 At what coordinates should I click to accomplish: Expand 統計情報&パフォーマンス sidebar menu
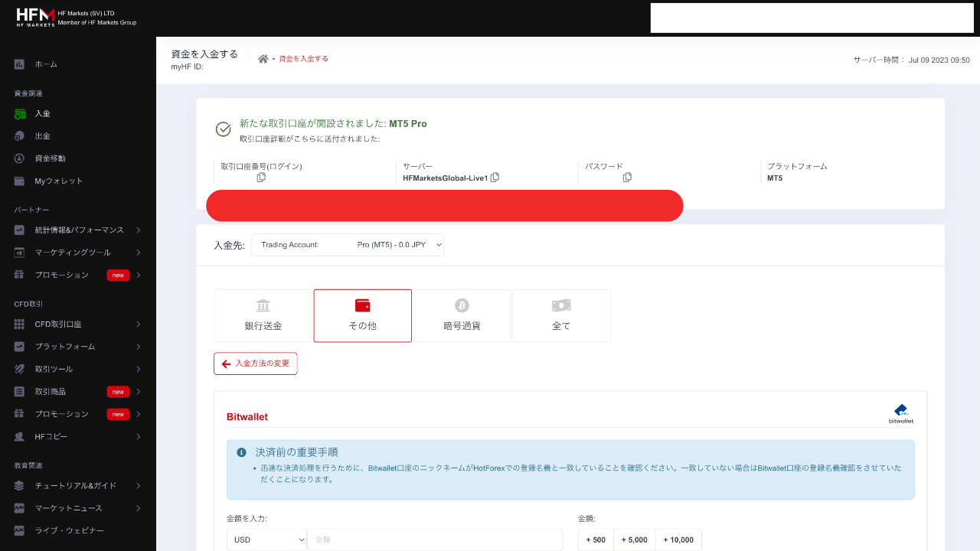point(79,230)
